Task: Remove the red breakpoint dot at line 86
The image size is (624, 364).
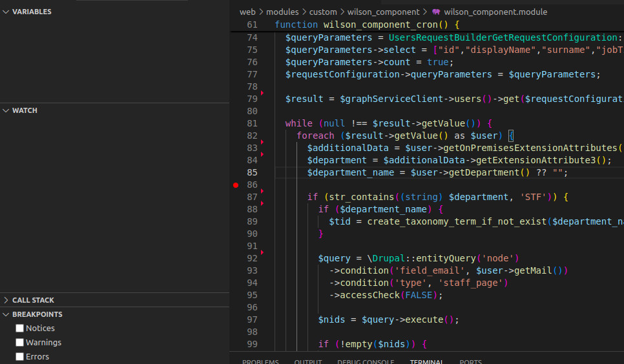Action: pos(236,185)
